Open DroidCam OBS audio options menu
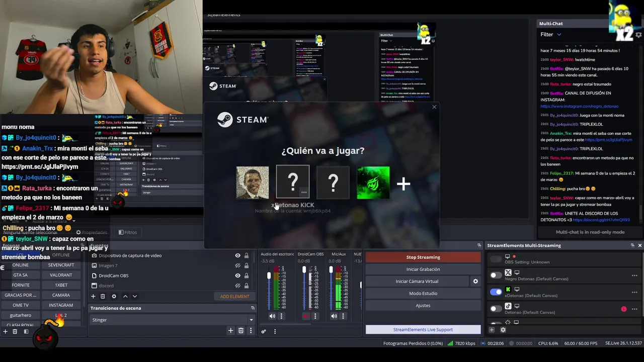The height and width of the screenshot is (362, 644). 315,316
